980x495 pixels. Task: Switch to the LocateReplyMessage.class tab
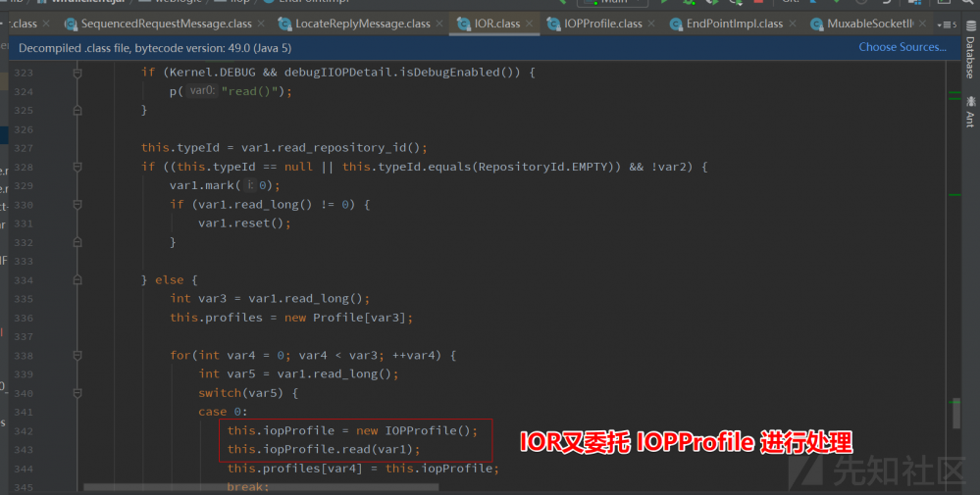coord(363,24)
